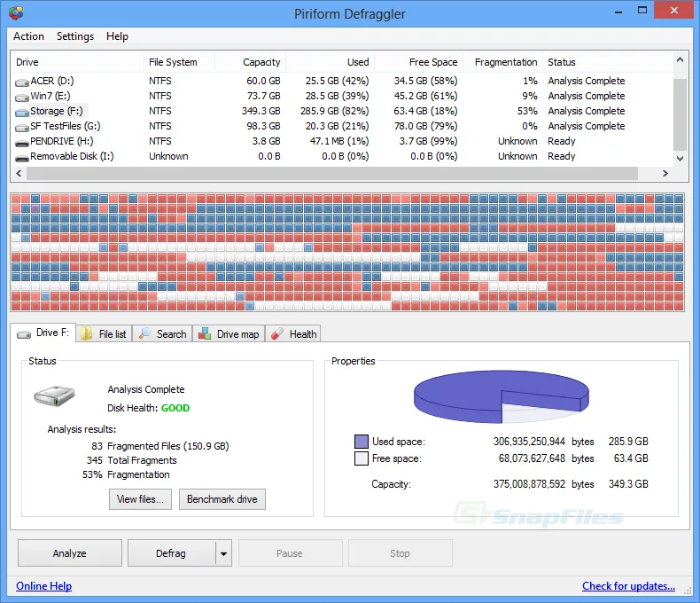The width and height of the screenshot is (700, 603).
Task: Click the drive icon on Drive F: tab
Action: (x=24, y=334)
